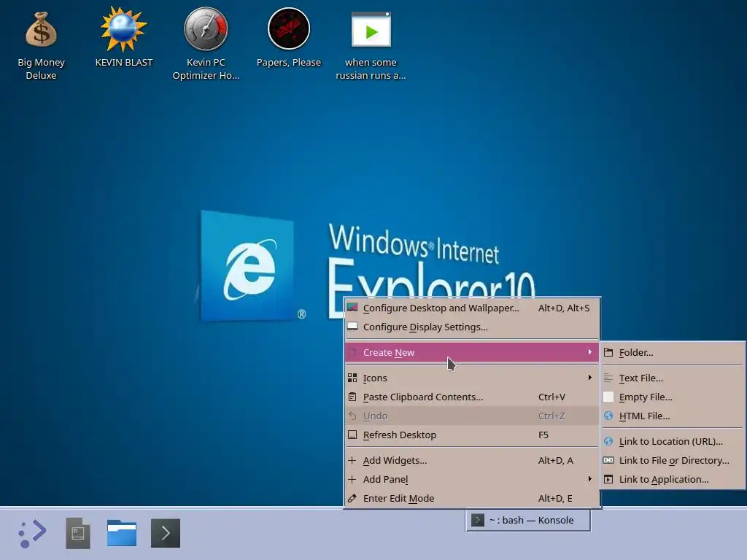Choose Configure Desktop and Wallpaper
The image size is (747, 560).
coord(472,308)
